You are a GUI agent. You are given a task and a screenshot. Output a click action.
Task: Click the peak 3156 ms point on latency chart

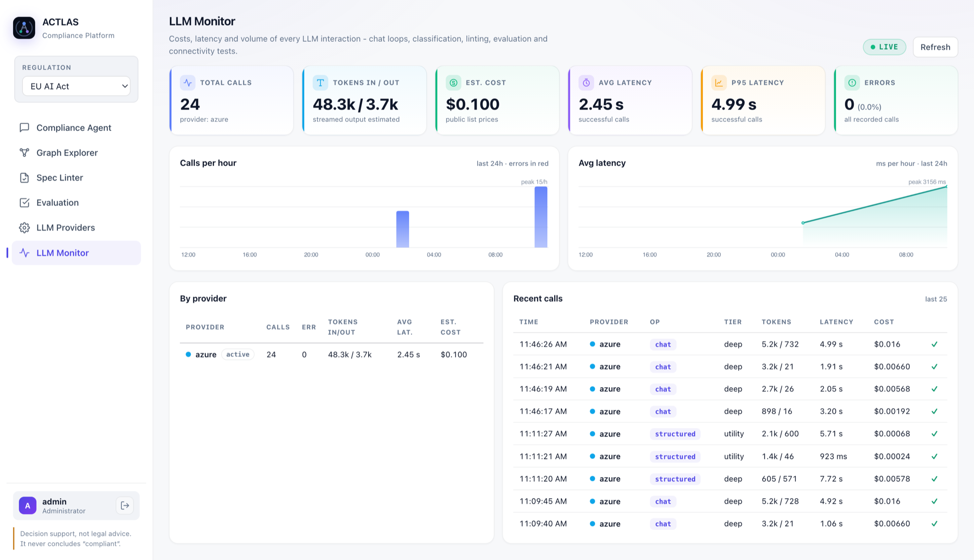click(946, 187)
